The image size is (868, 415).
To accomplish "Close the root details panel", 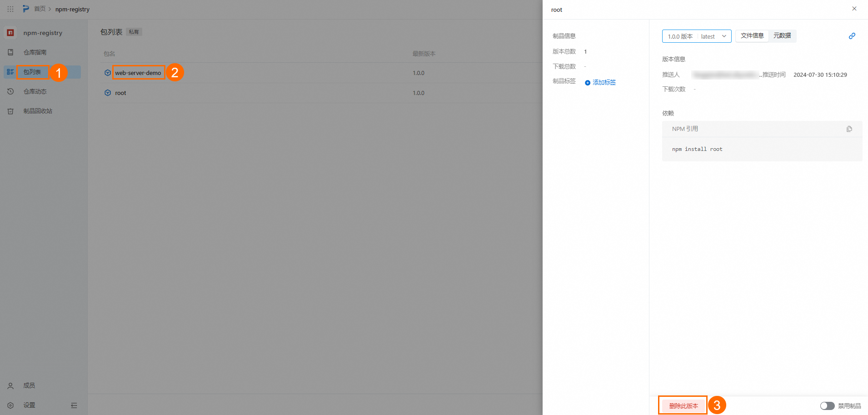I will click(x=854, y=9).
